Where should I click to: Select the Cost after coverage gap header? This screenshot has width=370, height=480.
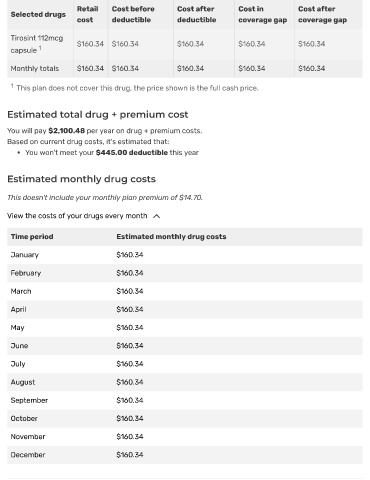click(x=322, y=14)
